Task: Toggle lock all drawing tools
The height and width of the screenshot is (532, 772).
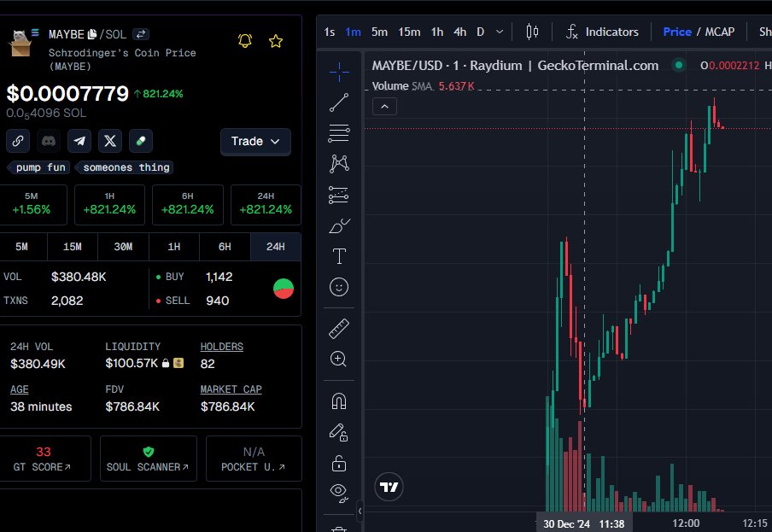Action: coord(339,463)
